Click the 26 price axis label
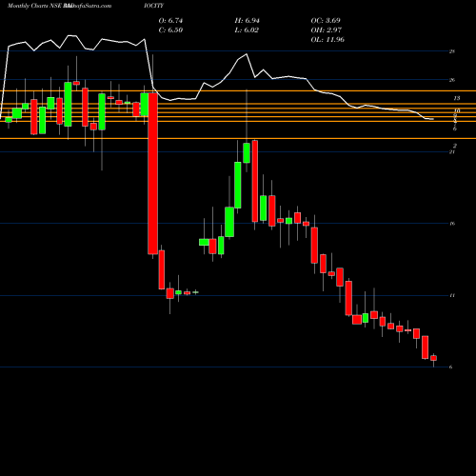 tap(452, 80)
